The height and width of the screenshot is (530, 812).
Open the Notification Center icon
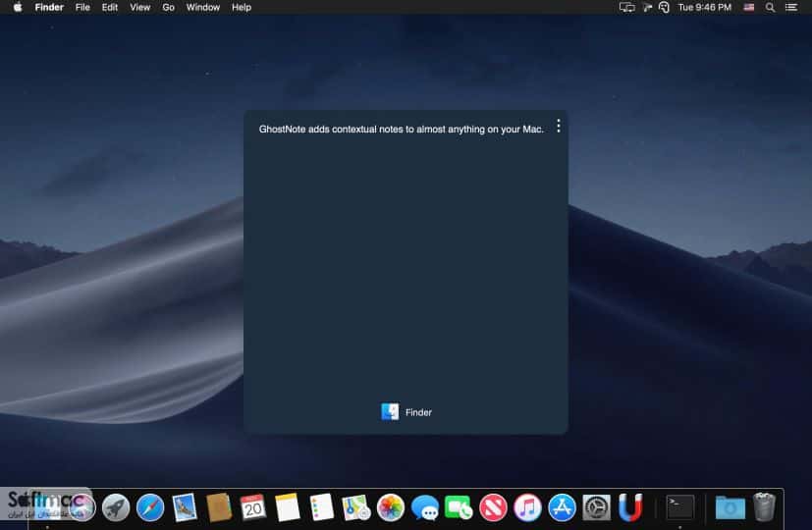pyautogui.click(x=790, y=7)
